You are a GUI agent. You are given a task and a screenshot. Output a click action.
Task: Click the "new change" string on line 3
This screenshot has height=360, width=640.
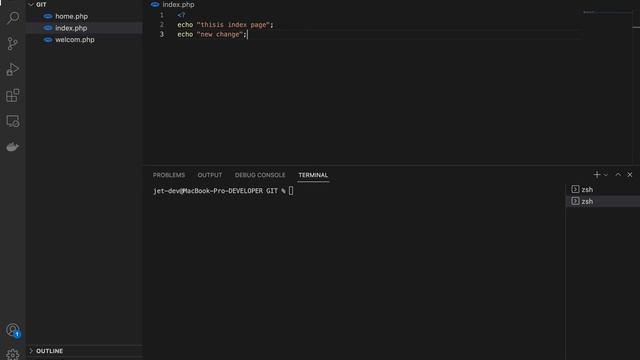(x=220, y=35)
